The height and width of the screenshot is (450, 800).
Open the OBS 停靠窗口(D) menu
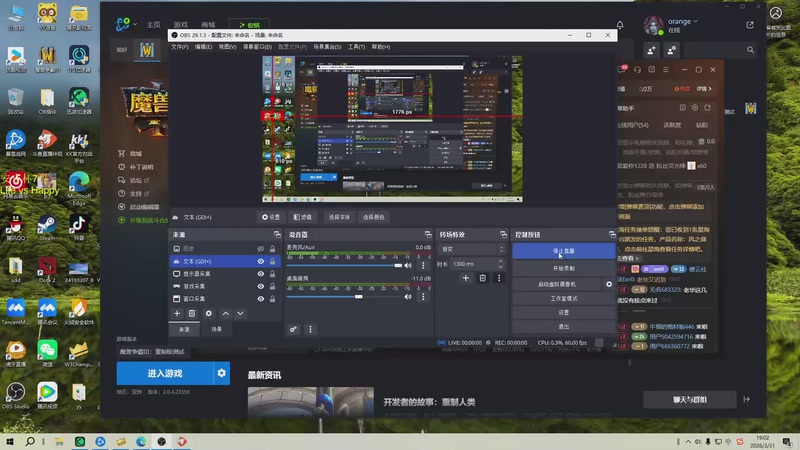[257, 46]
